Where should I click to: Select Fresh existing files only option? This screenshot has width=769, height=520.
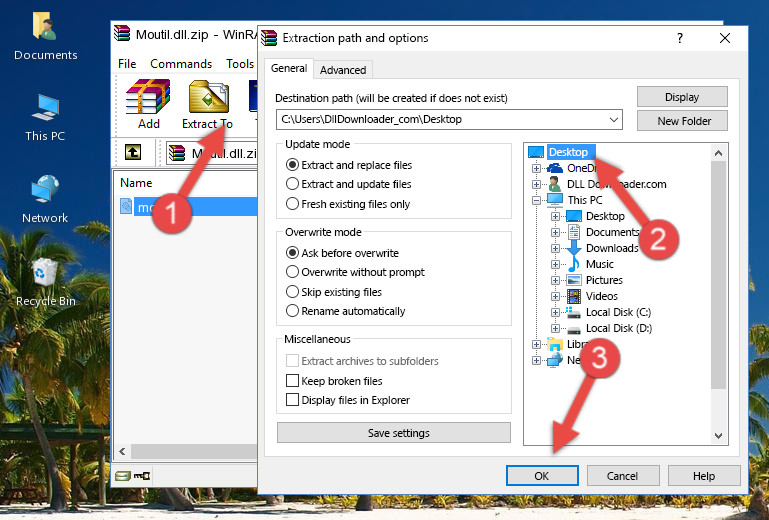292,204
